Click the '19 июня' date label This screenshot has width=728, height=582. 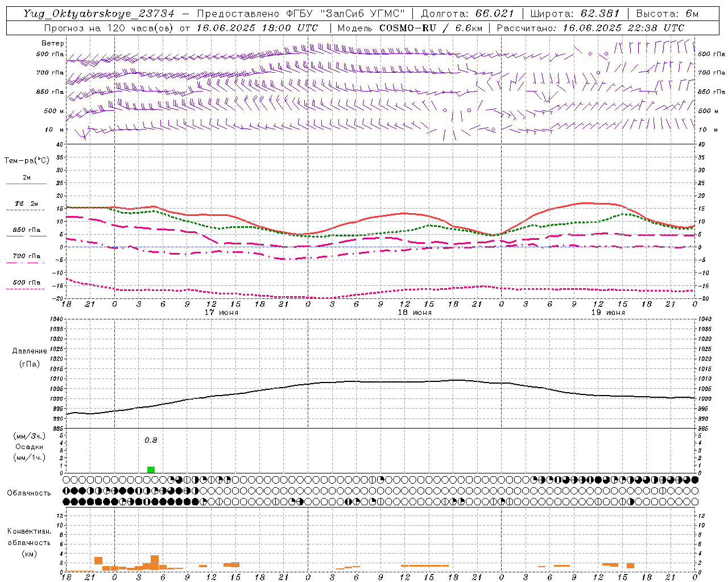[608, 313]
